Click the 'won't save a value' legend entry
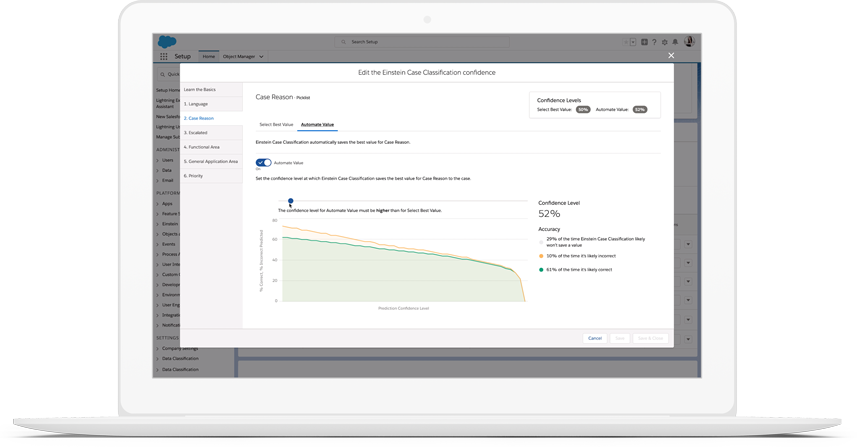 pos(592,242)
